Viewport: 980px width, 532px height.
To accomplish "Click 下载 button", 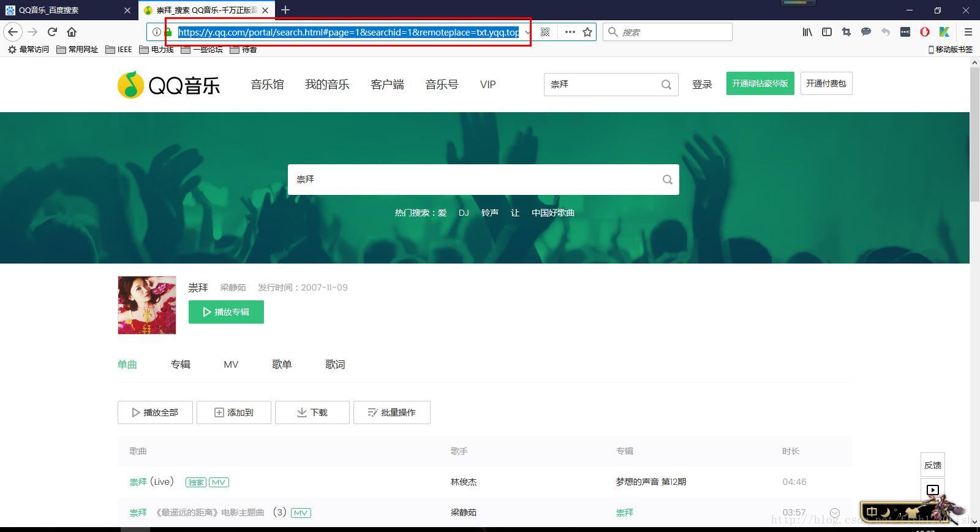I will tap(312, 412).
